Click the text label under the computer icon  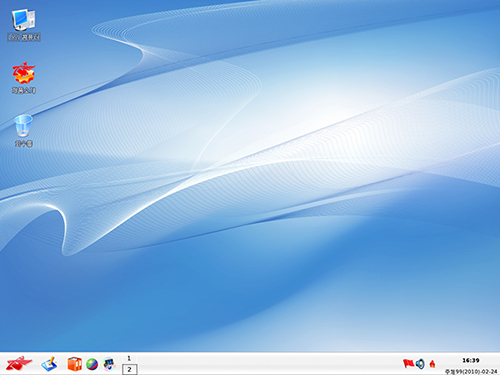pyautogui.click(x=24, y=37)
